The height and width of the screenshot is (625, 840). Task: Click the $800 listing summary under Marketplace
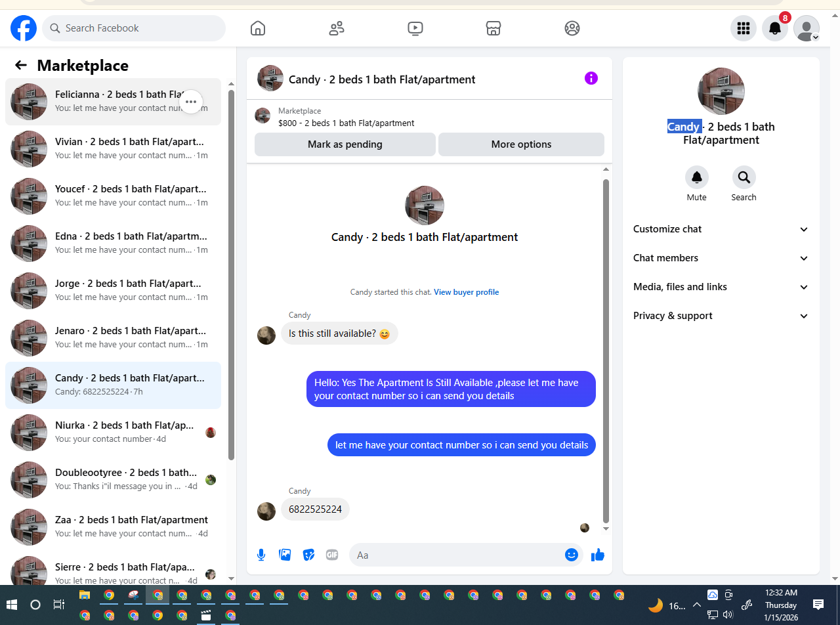[346, 123]
